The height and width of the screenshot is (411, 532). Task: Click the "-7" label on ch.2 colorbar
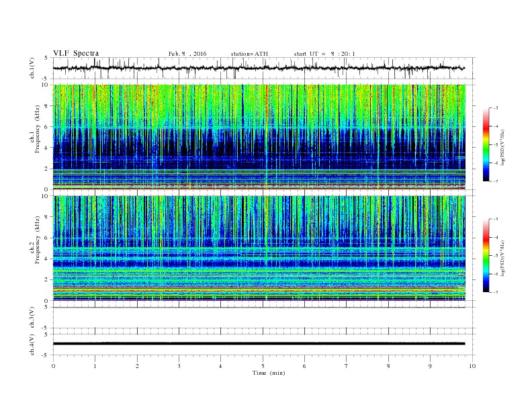[x=496, y=292]
